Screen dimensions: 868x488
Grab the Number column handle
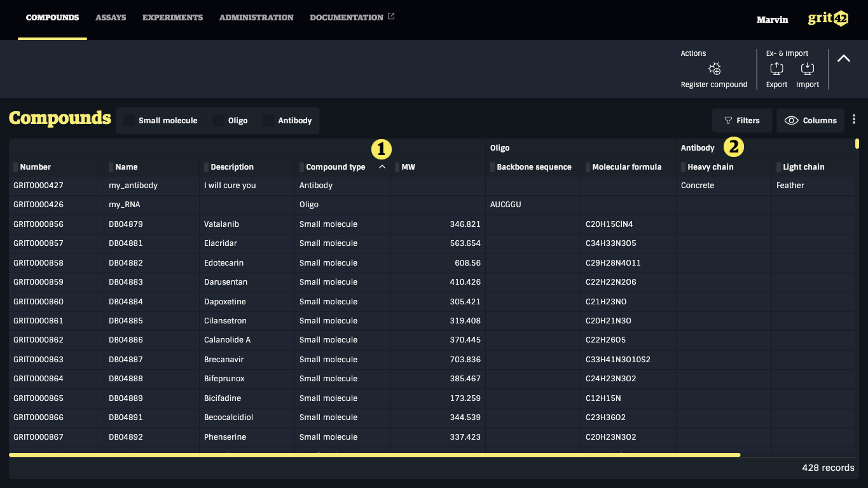click(16, 167)
